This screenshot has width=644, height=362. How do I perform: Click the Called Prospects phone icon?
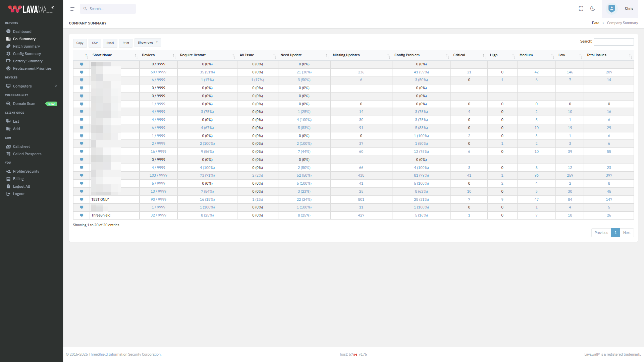click(x=8, y=154)
